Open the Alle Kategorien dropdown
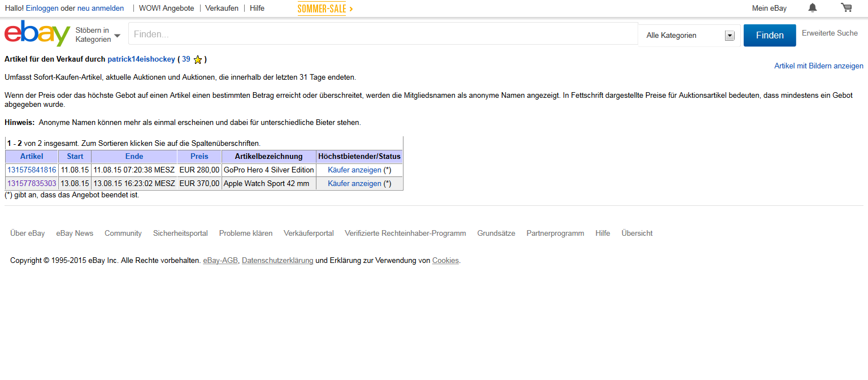Screen dimensions: 868x380 point(690,36)
